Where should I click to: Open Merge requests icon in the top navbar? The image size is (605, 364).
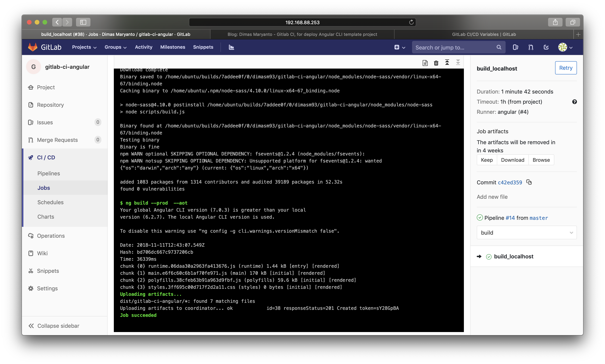point(531,47)
